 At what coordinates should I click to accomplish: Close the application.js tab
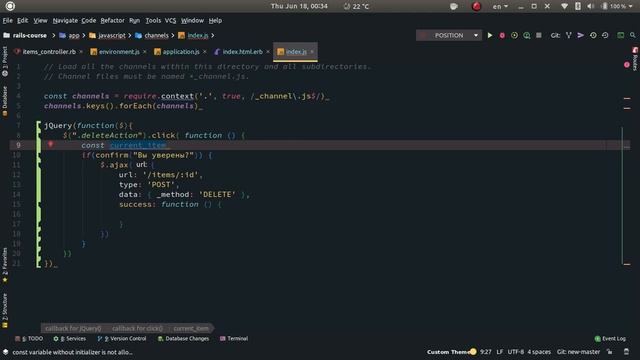(x=204, y=51)
